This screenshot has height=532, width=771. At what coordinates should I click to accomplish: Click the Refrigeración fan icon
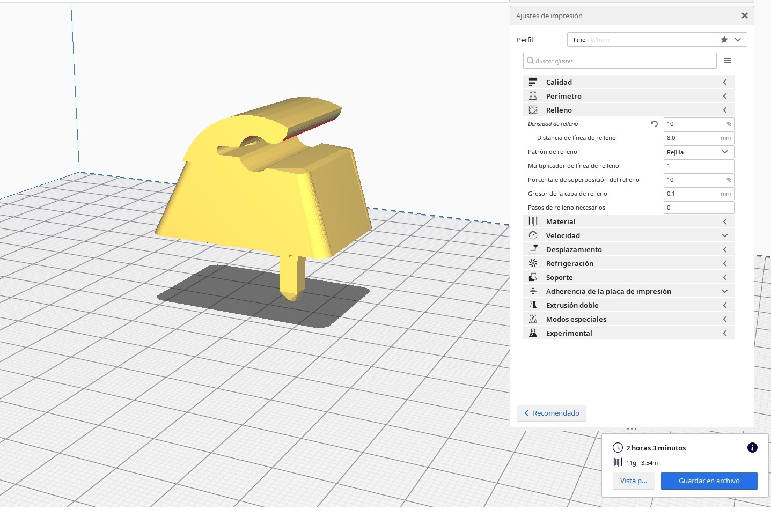533,263
